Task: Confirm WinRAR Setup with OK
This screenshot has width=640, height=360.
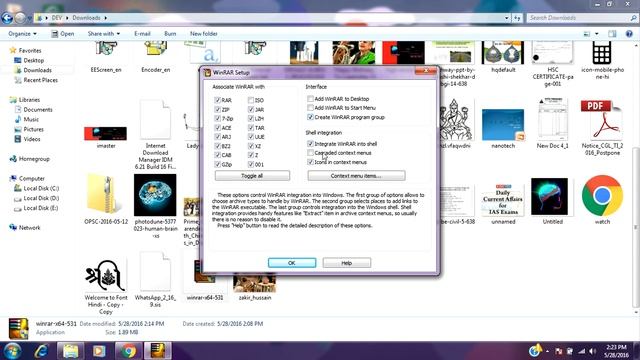Action: click(x=292, y=263)
